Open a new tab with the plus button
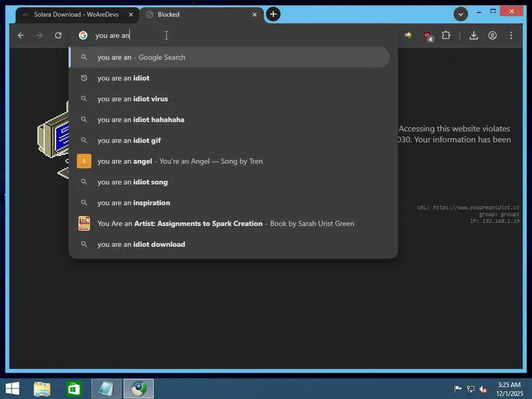This screenshot has width=532, height=399. pyautogui.click(x=273, y=14)
